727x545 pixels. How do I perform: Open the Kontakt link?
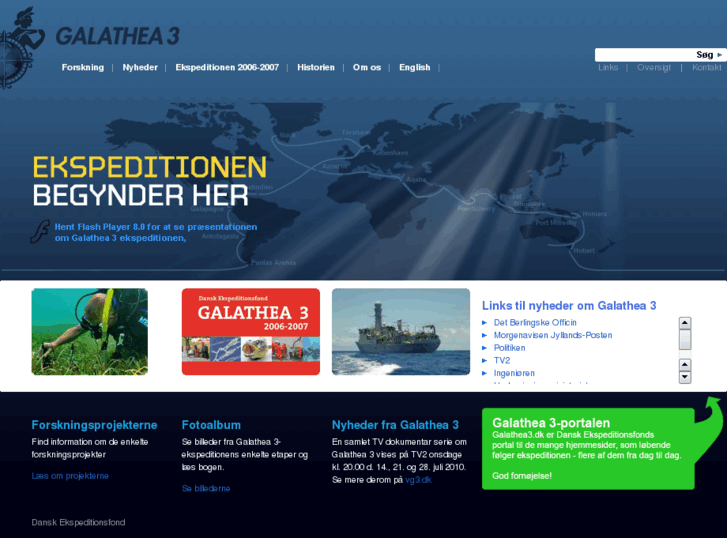(707, 67)
